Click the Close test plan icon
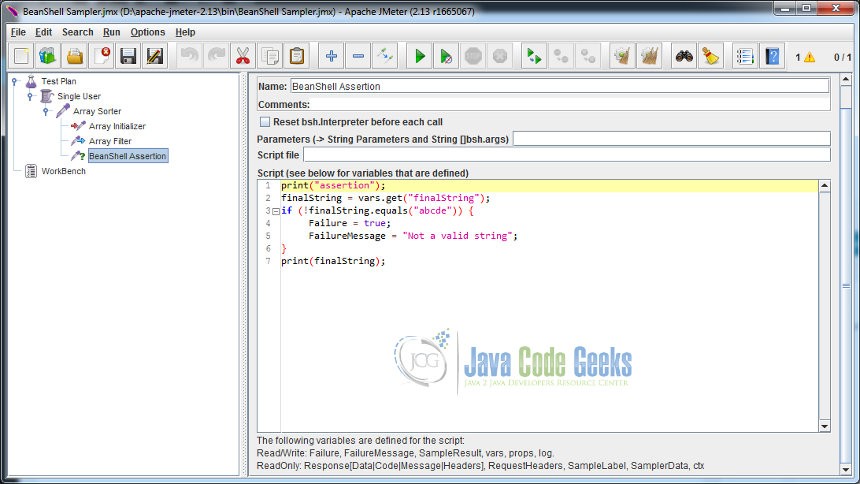This screenshot has height=484, width=860. (101, 56)
